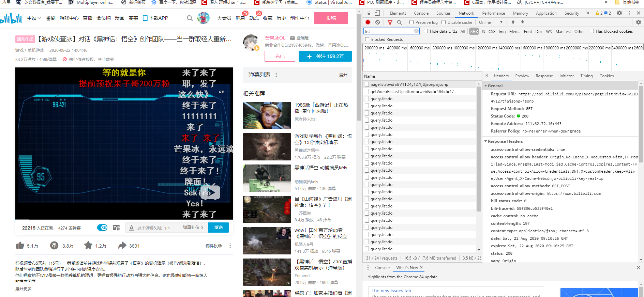Click the bilibili logo
Viewport: 644px width, 297px height.
click(11, 18)
